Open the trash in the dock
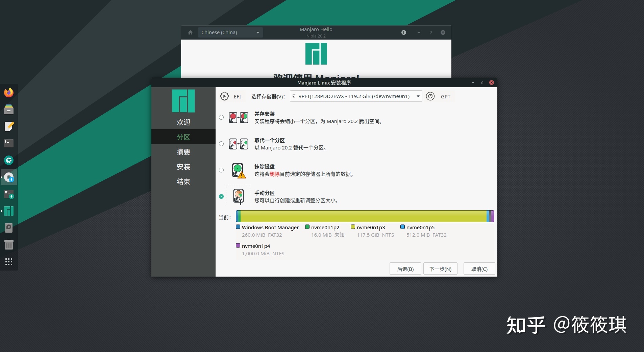Viewport: 644px width, 352px height. coord(9,244)
